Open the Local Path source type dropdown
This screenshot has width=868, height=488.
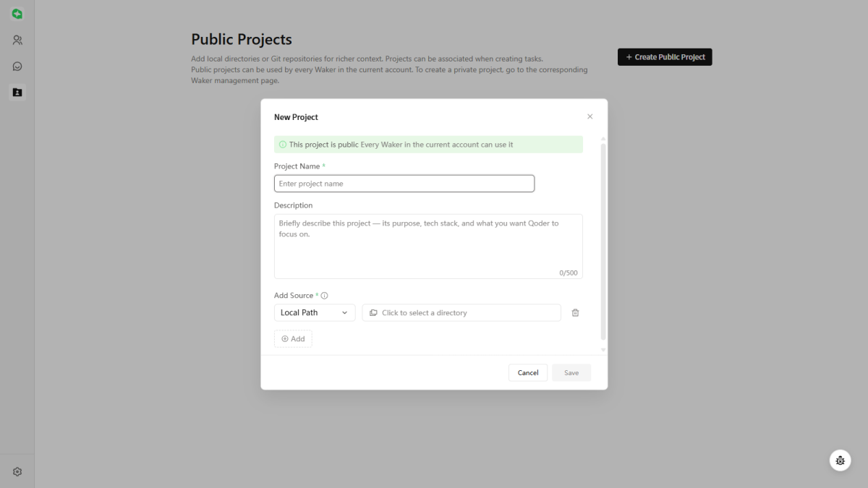coord(315,313)
